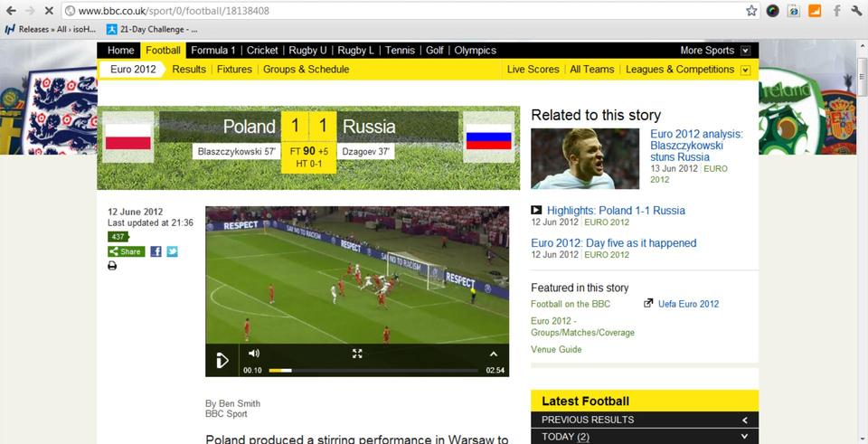The width and height of the screenshot is (868, 444).
Task: Click the browser extension icon with the blue globe
Action: click(794, 11)
